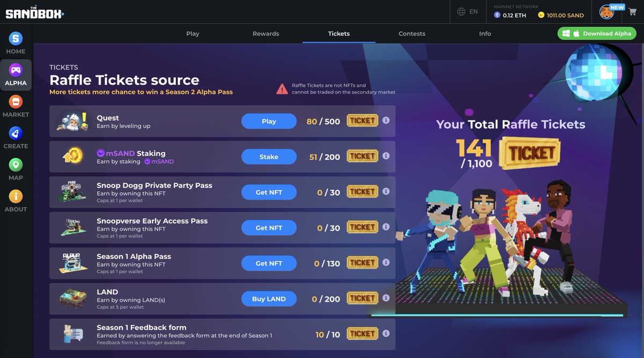Click the 0.12 ETH balance text
644x358 pixels.
click(514, 16)
